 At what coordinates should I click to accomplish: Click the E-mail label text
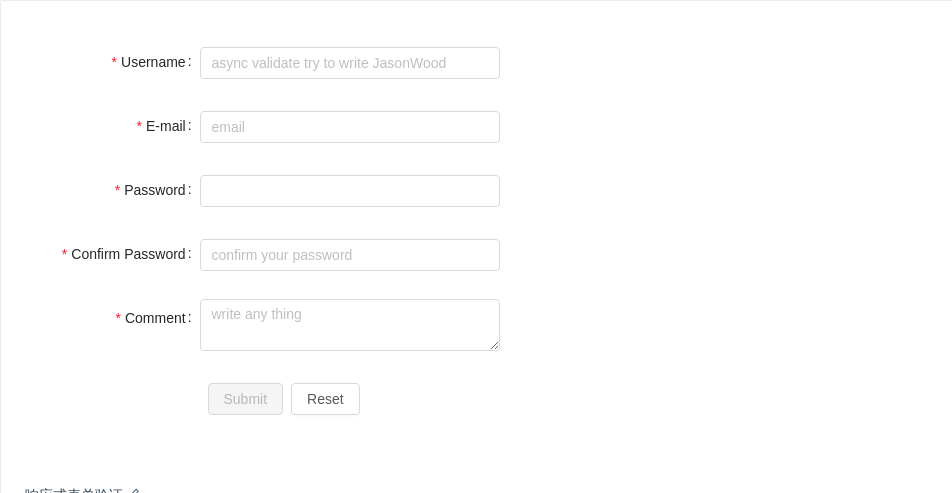tap(166, 126)
